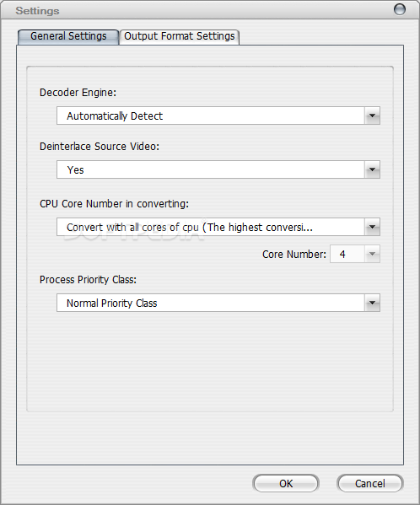420x505 pixels.
Task: Click the Settings title bar text
Action: (37, 11)
